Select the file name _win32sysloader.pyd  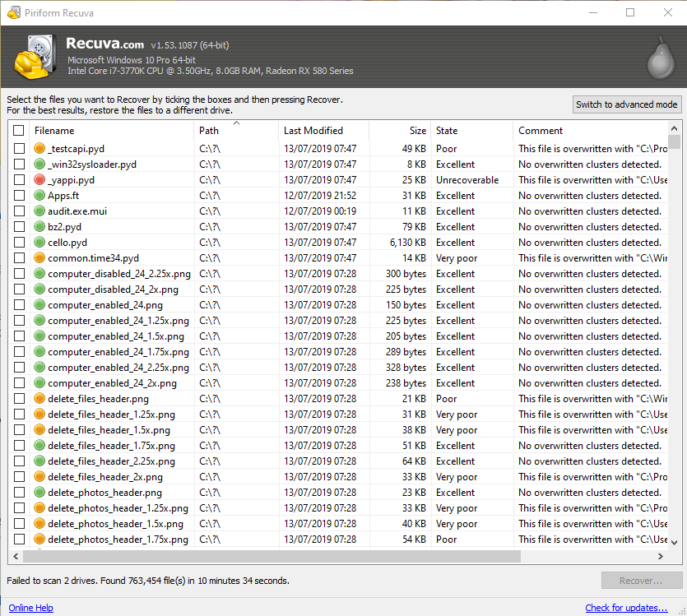pos(92,164)
